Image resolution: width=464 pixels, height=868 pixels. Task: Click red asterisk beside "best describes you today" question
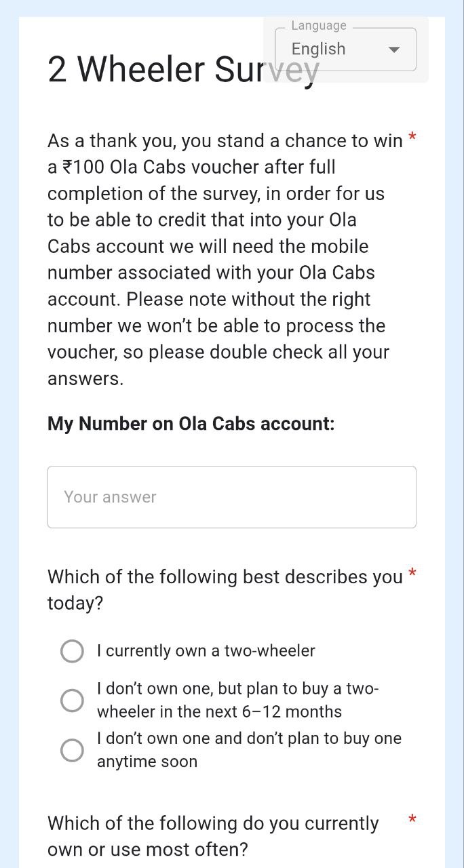click(x=412, y=576)
